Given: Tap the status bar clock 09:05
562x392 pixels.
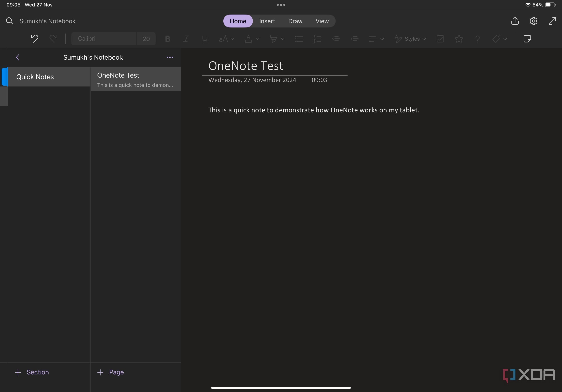Looking at the screenshot, I should pyautogui.click(x=13, y=5).
